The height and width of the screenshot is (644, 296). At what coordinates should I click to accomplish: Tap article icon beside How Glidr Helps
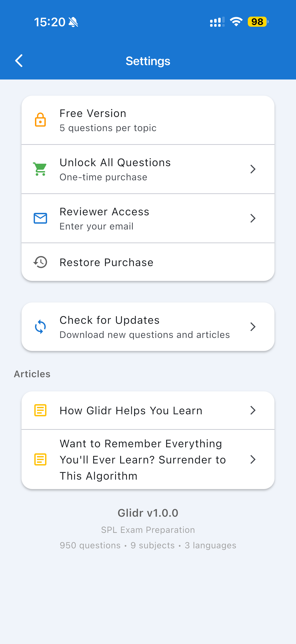tap(40, 410)
